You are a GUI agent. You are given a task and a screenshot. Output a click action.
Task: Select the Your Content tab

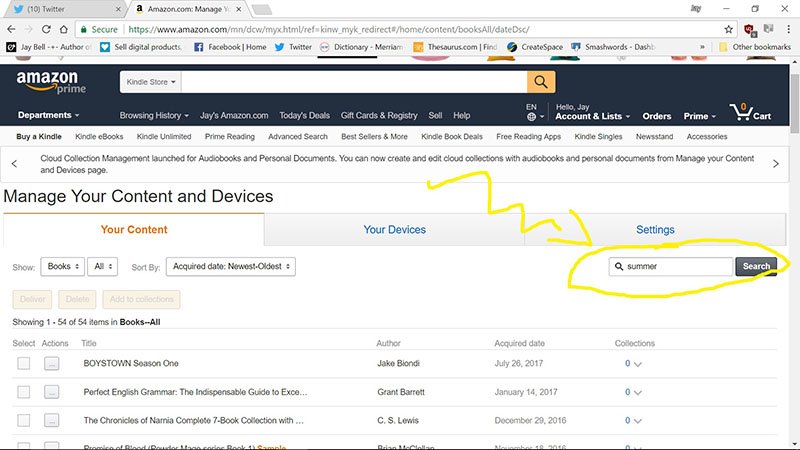pyautogui.click(x=134, y=230)
